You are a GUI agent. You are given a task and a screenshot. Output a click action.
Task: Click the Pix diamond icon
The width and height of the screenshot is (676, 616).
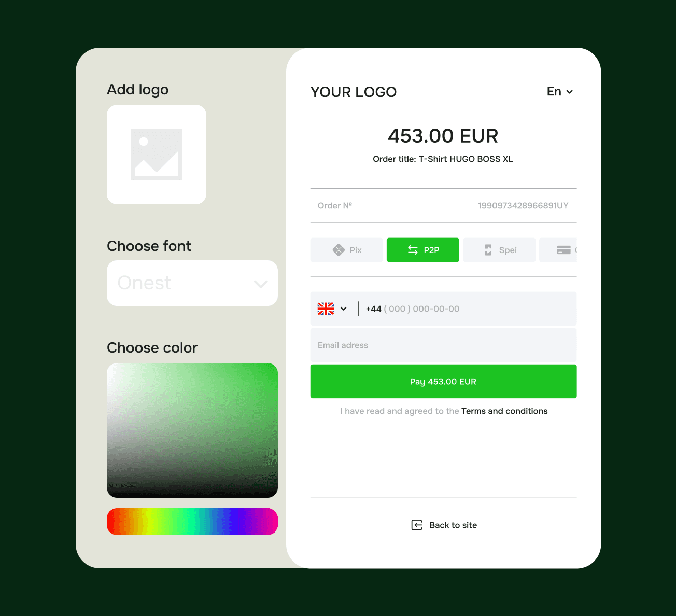pyautogui.click(x=339, y=250)
